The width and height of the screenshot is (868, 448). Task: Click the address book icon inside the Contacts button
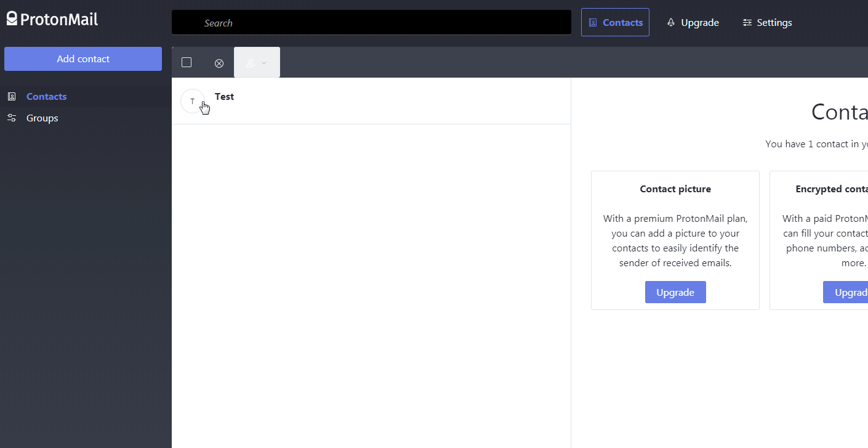click(x=593, y=22)
